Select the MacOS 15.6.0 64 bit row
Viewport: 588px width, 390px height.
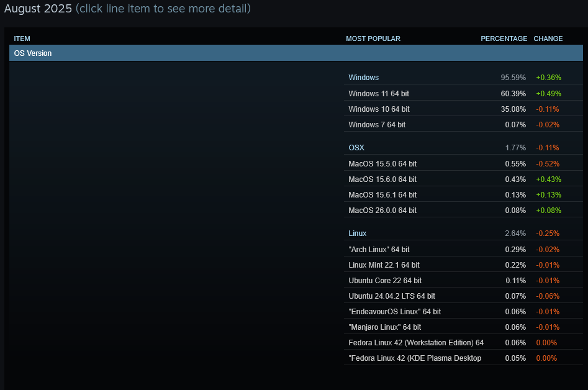tap(463, 179)
